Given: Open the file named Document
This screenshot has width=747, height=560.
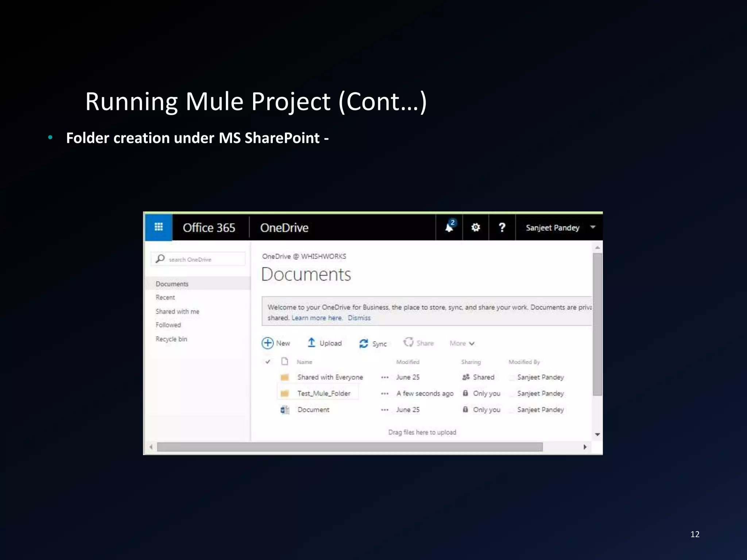Looking at the screenshot, I should [313, 410].
